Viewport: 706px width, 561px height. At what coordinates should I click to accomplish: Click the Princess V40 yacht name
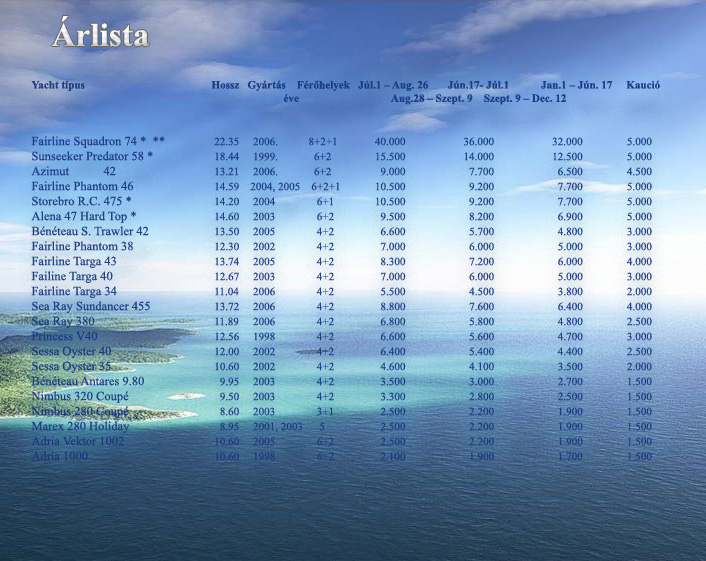pyautogui.click(x=65, y=337)
